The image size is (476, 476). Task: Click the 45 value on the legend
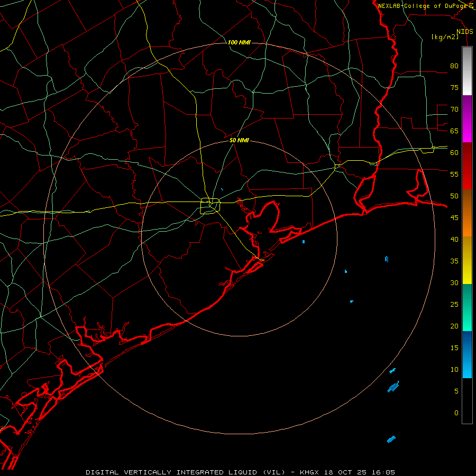454,218
